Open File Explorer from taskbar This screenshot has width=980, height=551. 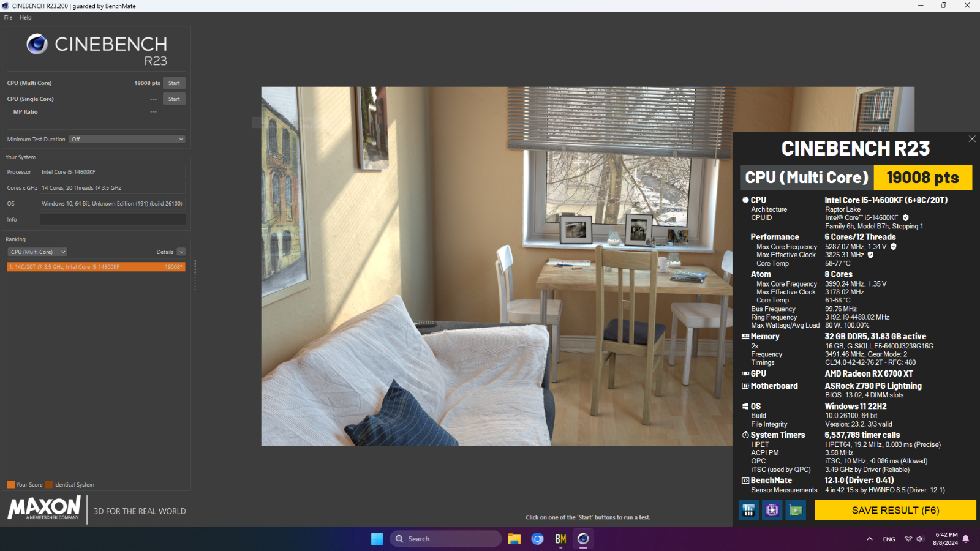click(x=514, y=539)
